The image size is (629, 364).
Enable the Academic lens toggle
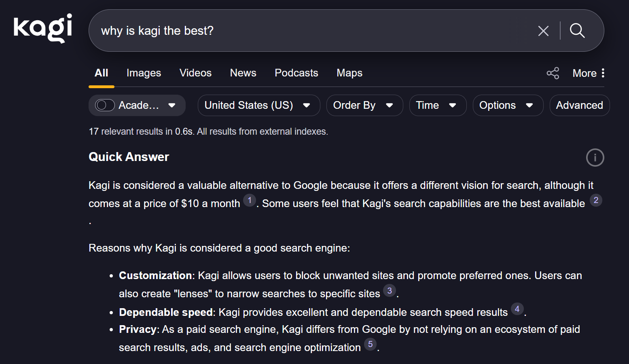[105, 105]
